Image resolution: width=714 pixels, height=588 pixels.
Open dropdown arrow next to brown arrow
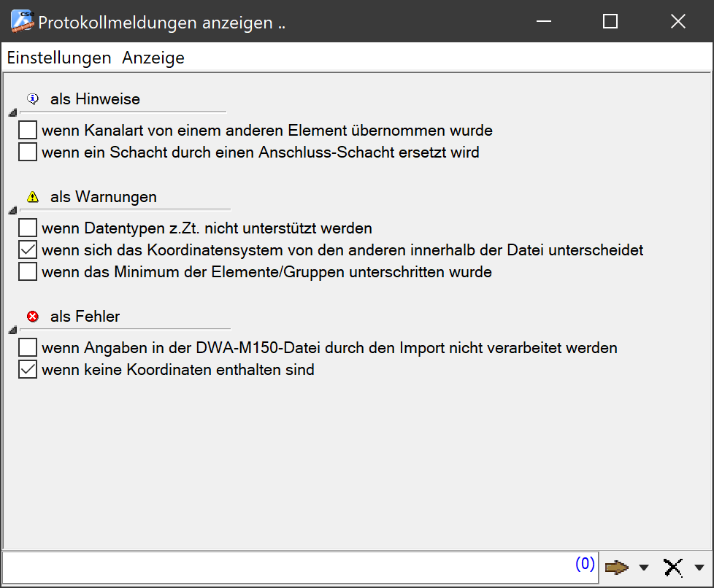pos(643,568)
